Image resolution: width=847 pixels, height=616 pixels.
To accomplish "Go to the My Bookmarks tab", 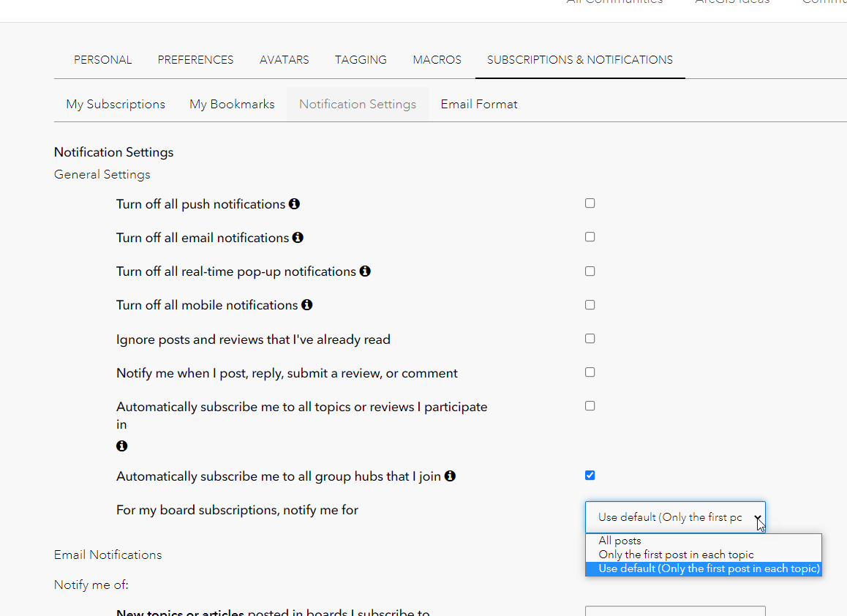I will [232, 104].
